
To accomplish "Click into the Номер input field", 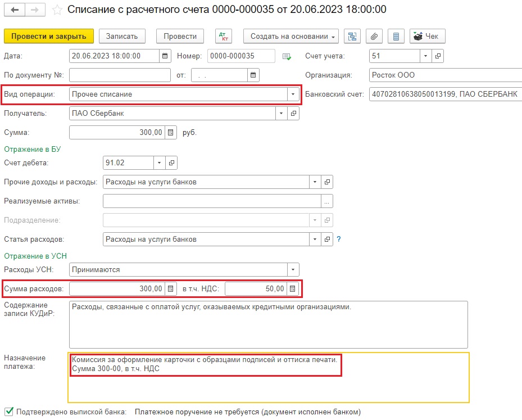I will [x=242, y=56].
